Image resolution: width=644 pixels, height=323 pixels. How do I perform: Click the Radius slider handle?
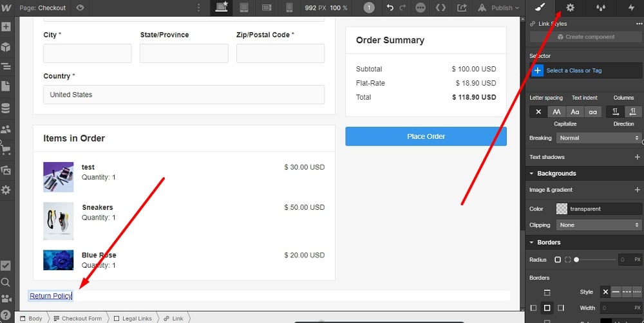pos(576,260)
